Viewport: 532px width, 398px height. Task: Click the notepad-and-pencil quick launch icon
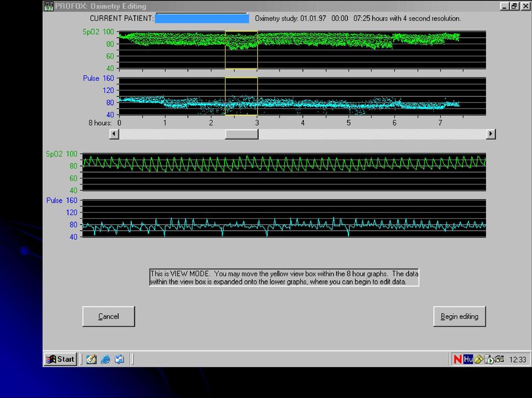pos(91,359)
